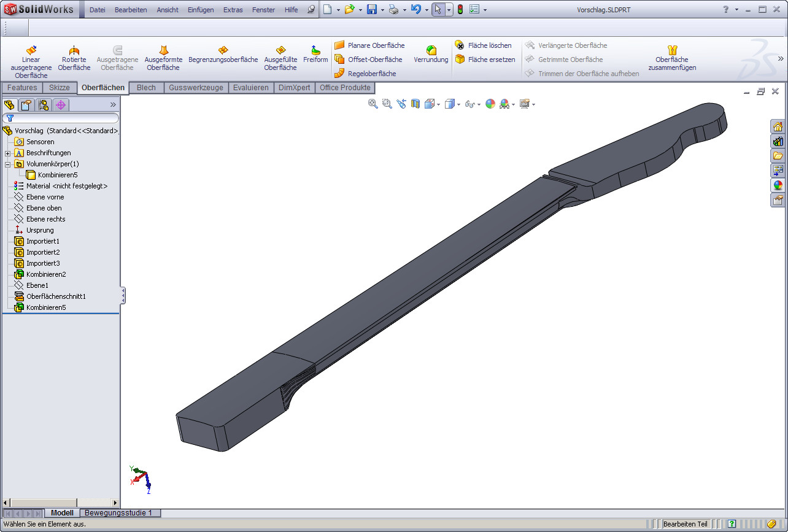Select the Ebene vorne plane
Viewport: 788px width, 532px height.
coord(39,197)
